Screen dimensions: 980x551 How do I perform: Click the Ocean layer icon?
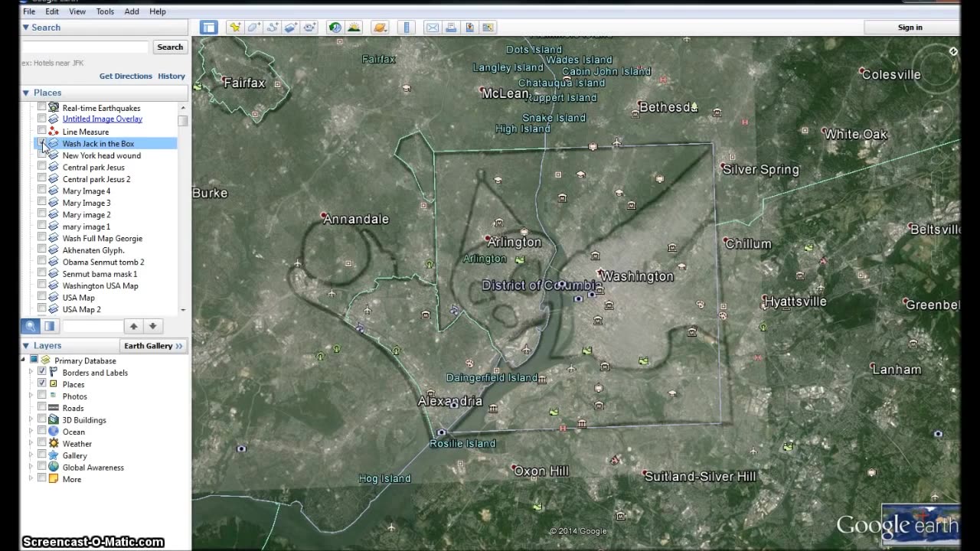coord(54,432)
